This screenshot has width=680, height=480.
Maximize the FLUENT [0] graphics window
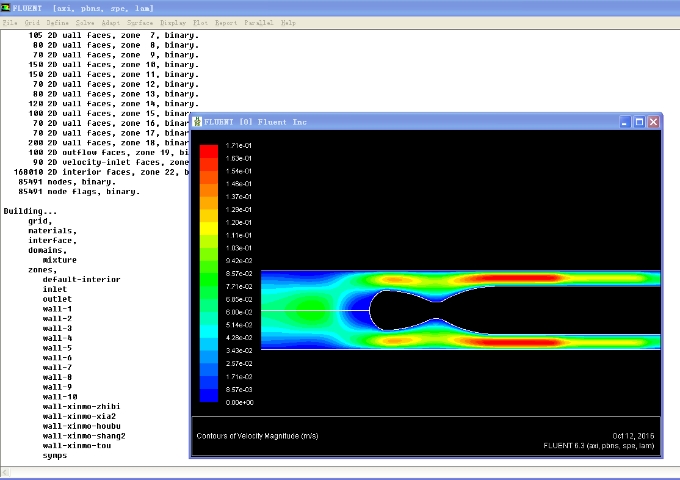point(639,122)
